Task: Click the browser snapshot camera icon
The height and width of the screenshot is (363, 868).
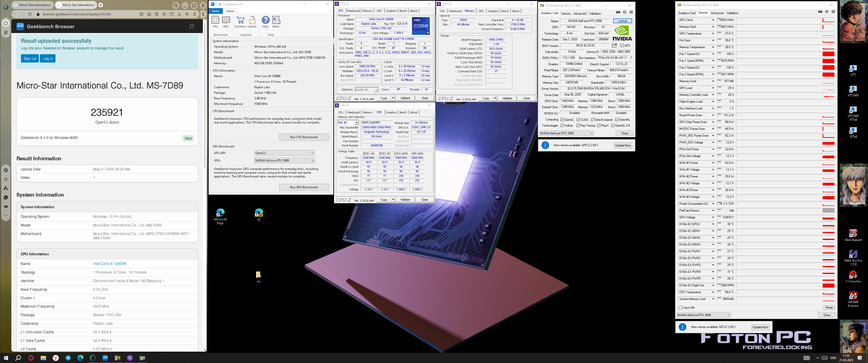Action: 149,14
